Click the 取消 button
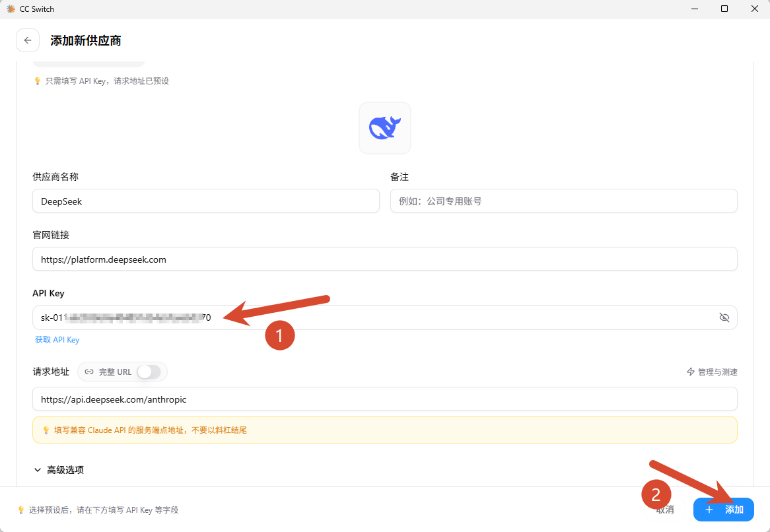The width and height of the screenshot is (770, 532). point(665,510)
